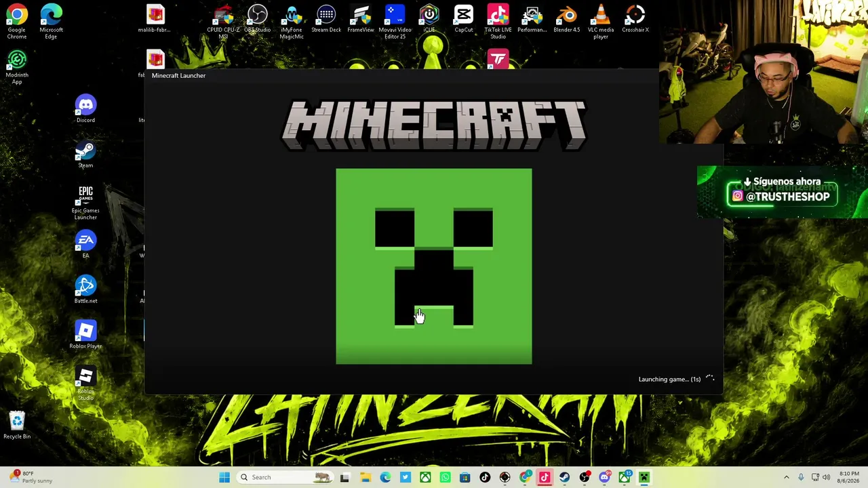
Task: Select the Roblox Studio desktop icon
Action: pyautogui.click(x=85, y=383)
